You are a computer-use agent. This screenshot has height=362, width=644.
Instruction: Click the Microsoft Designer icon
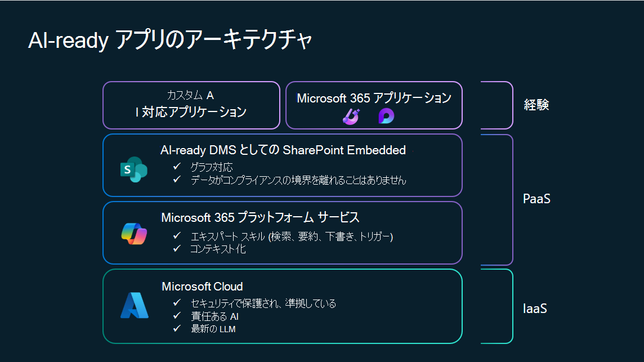click(351, 116)
